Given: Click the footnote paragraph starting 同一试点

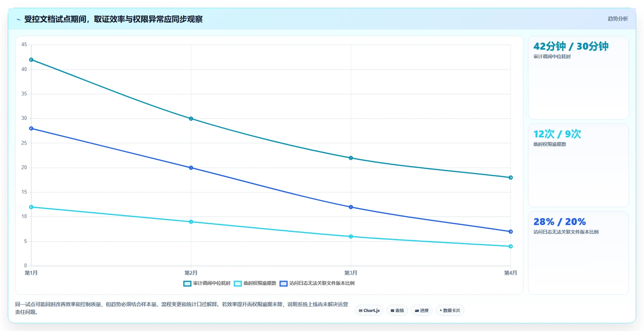Looking at the screenshot, I should coord(182,308).
